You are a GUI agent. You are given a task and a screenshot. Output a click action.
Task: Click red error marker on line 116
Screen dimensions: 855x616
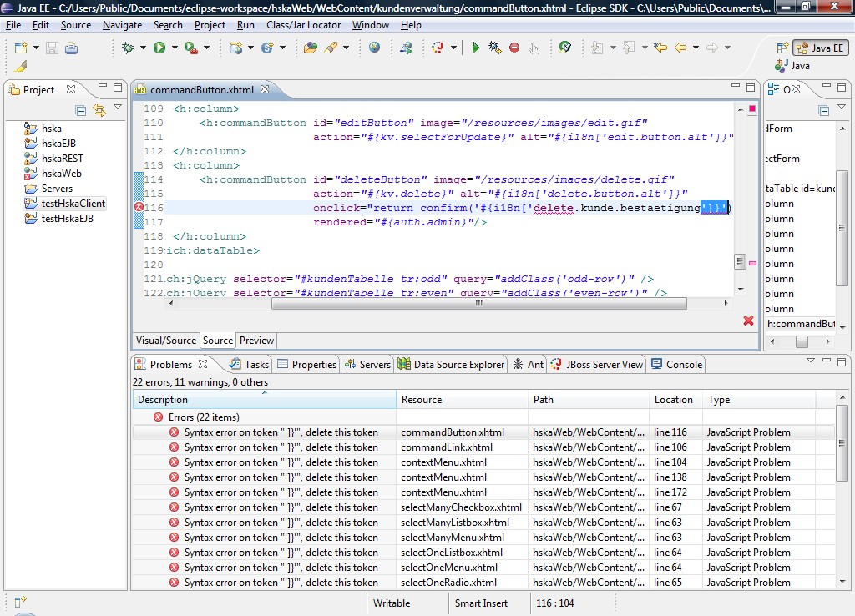tap(139, 207)
